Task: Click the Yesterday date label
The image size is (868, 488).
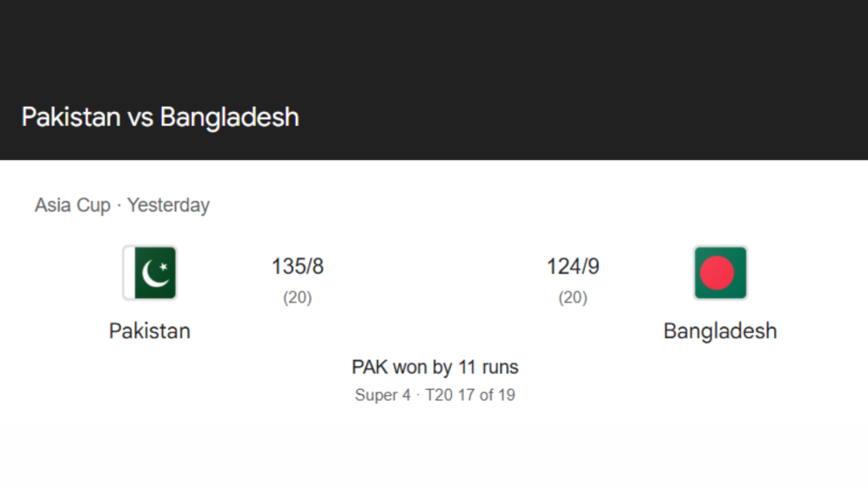Action: (x=168, y=204)
